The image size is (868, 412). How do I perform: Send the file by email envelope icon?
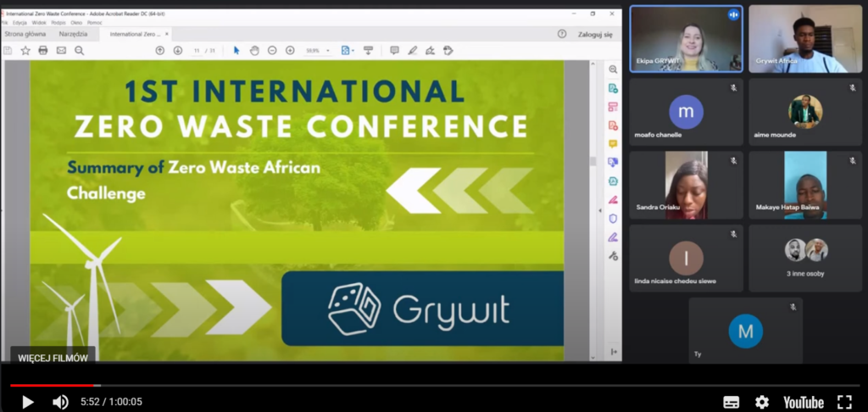61,50
